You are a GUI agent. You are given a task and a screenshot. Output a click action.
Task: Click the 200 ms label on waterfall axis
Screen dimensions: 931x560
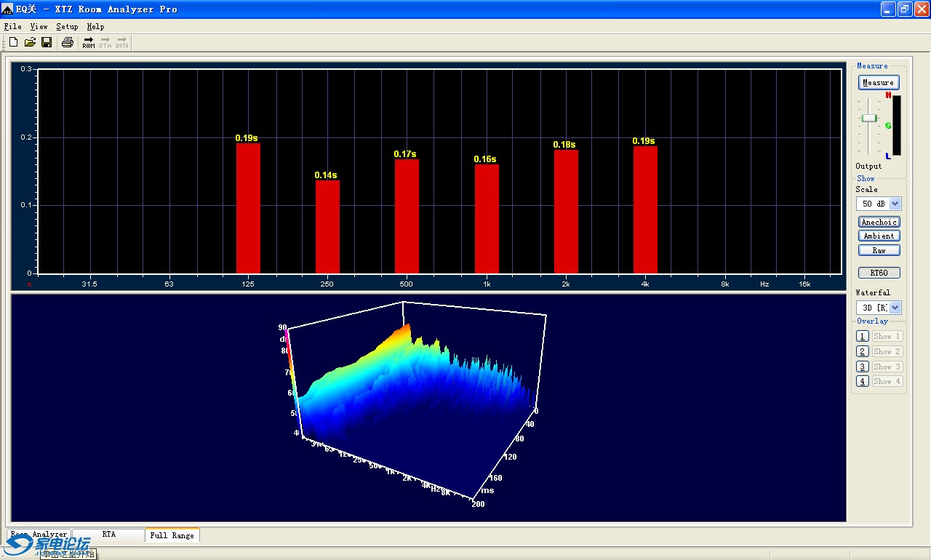point(478,504)
